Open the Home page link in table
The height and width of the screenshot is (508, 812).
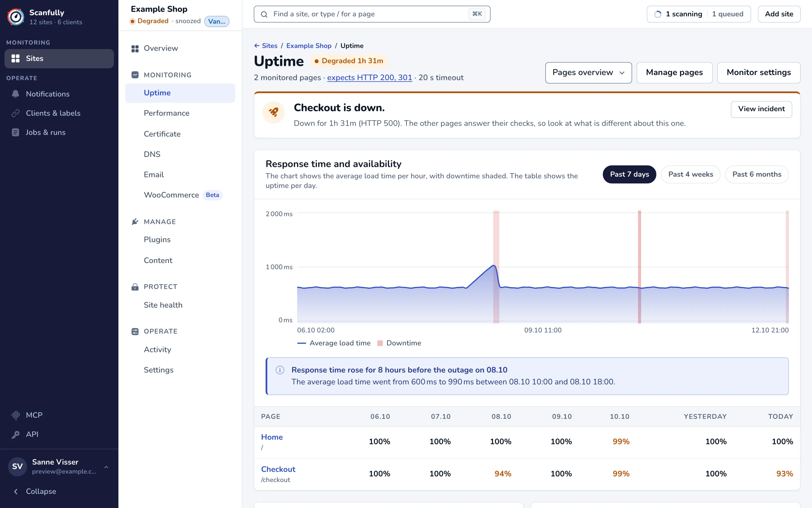pos(272,437)
